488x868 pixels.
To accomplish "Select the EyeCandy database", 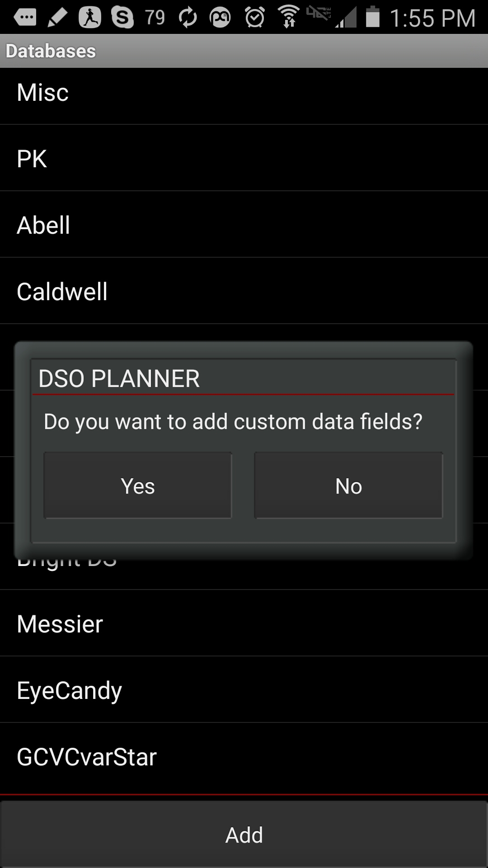I will point(244,690).
